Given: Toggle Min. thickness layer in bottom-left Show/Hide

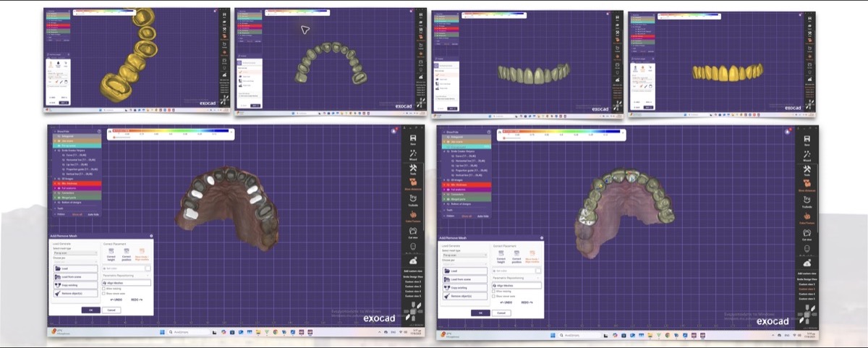Looking at the screenshot, I should click(x=77, y=183).
